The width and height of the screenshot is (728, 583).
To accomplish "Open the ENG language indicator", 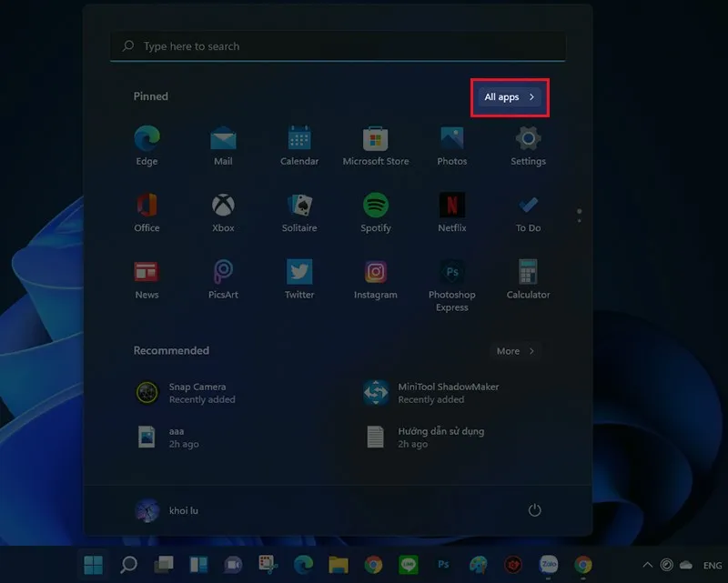I will tap(713, 564).
